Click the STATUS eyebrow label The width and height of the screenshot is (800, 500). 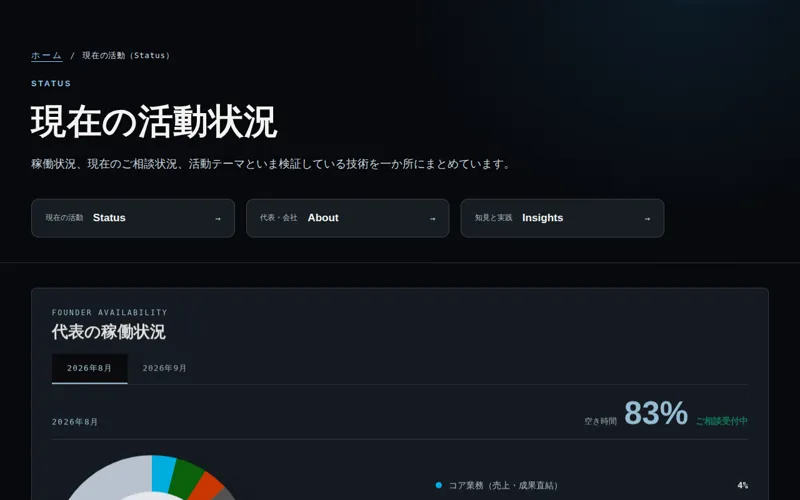[51, 83]
